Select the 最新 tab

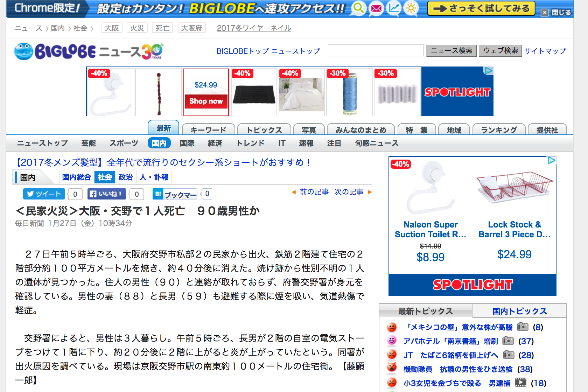pos(163,128)
